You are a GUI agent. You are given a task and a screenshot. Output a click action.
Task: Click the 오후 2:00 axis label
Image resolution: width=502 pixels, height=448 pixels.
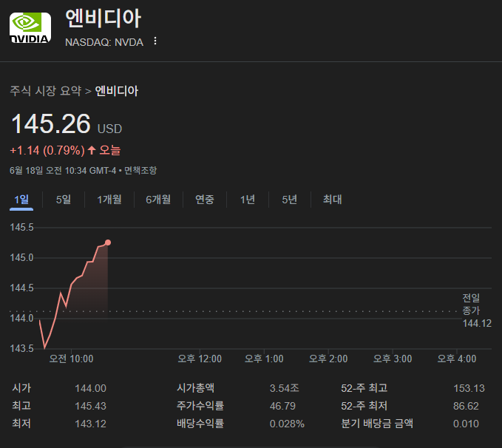point(328,359)
